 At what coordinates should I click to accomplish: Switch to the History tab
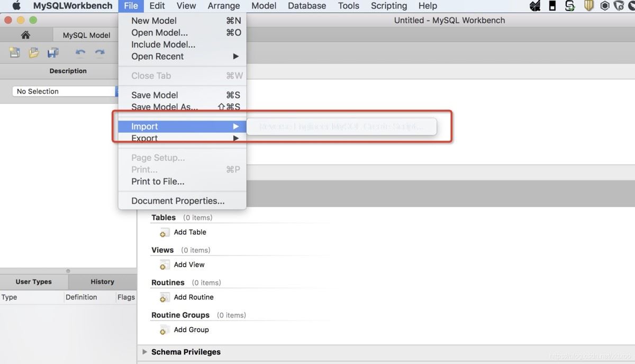(x=102, y=282)
